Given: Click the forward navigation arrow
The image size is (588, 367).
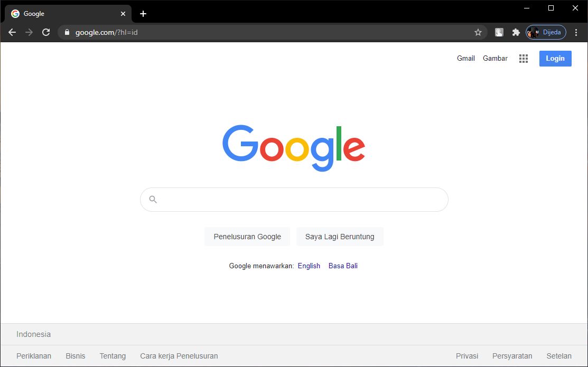Looking at the screenshot, I should click(x=29, y=32).
